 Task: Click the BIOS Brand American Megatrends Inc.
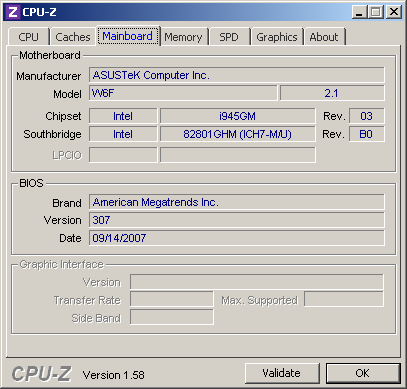click(x=237, y=202)
